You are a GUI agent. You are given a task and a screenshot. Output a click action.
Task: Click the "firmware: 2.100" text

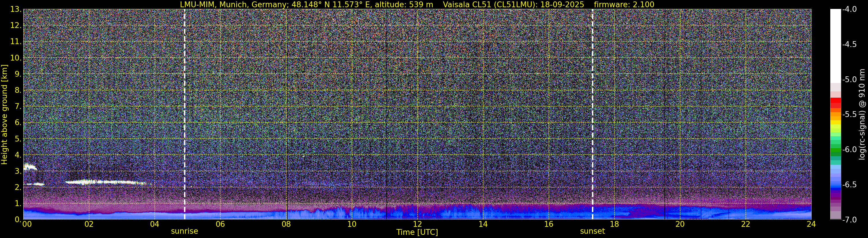pyautogui.click(x=624, y=4)
